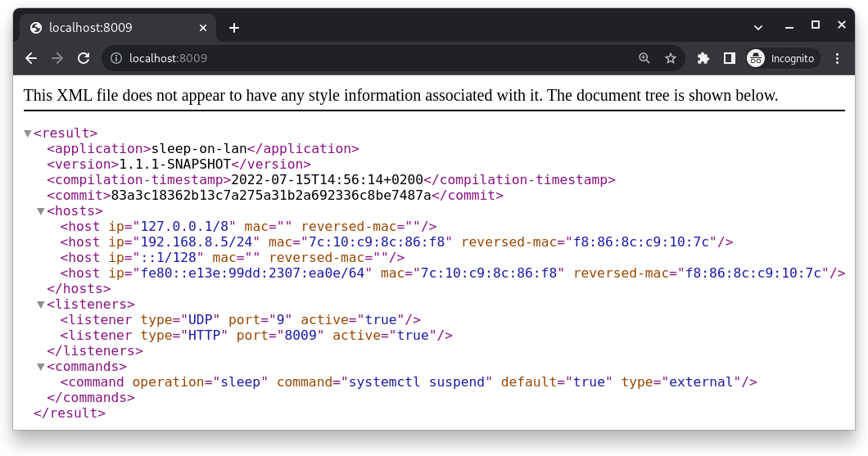The width and height of the screenshot is (868, 456).
Task: Collapse the hosts node
Action: (40, 211)
